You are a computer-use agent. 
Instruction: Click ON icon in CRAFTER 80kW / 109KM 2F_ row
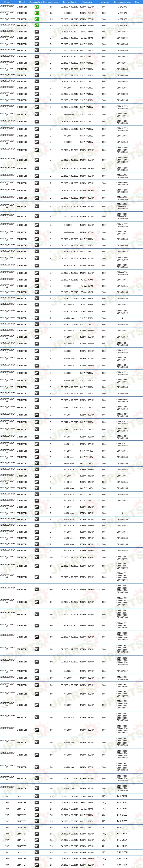(x=37, y=827)
